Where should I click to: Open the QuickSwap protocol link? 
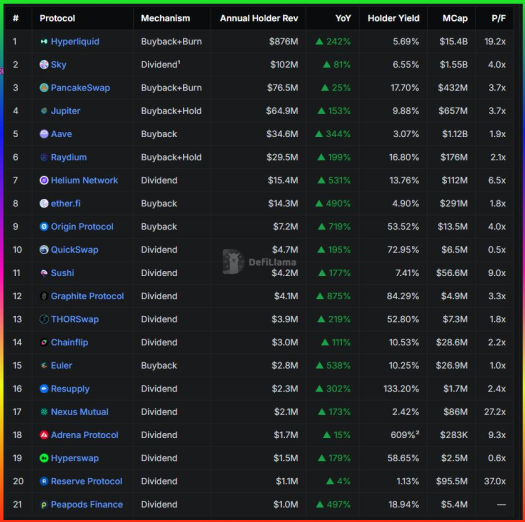pos(75,250)
